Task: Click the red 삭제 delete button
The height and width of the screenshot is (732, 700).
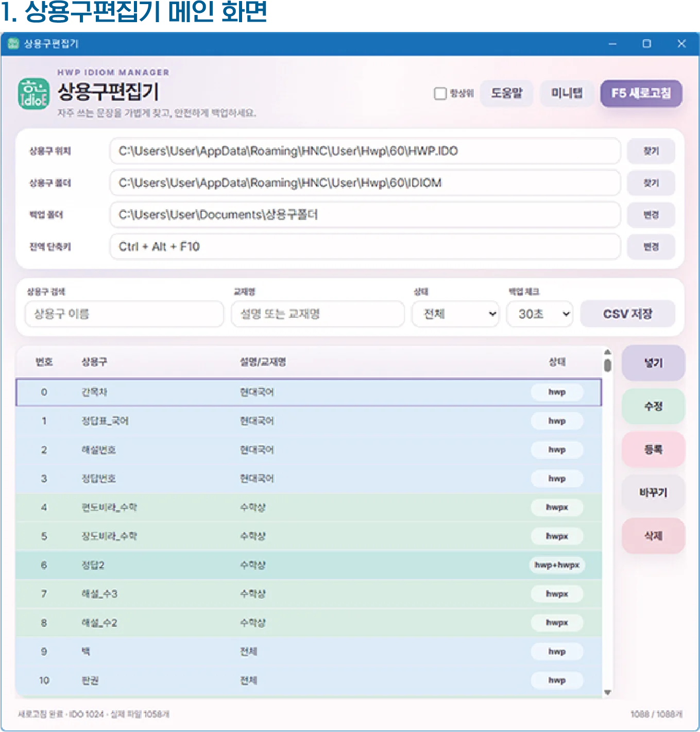Action: 653,536
